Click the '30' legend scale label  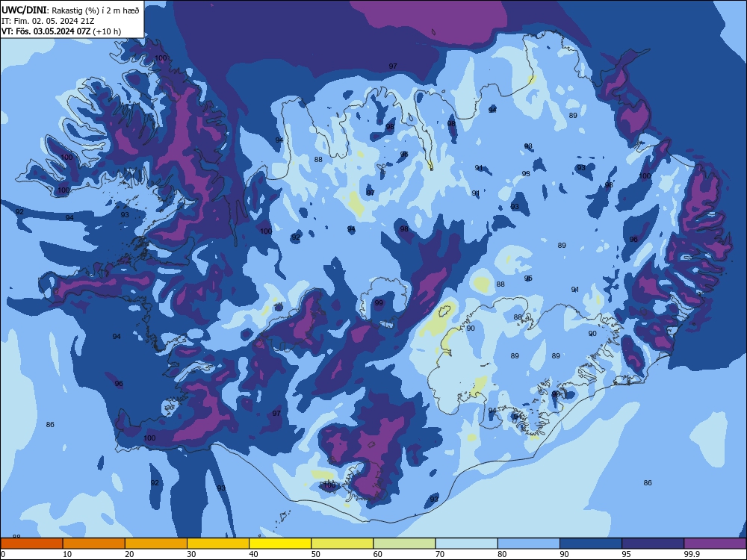[191, 554]
